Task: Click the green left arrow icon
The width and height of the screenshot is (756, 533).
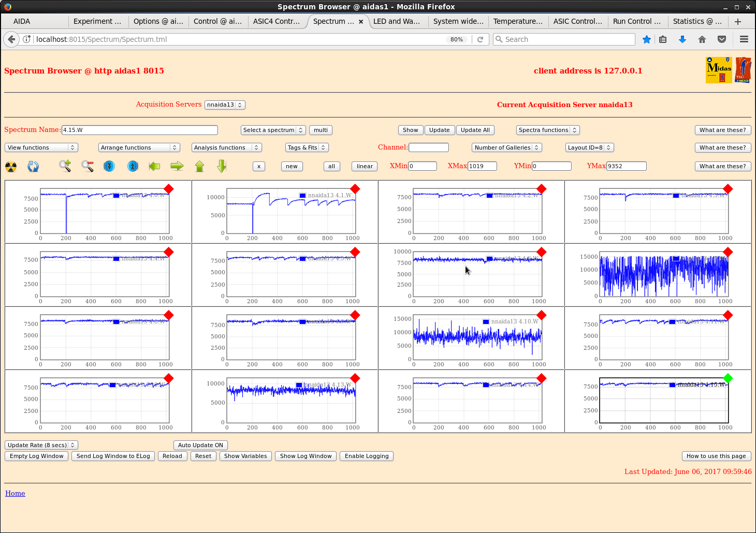Action: [154, 166]
